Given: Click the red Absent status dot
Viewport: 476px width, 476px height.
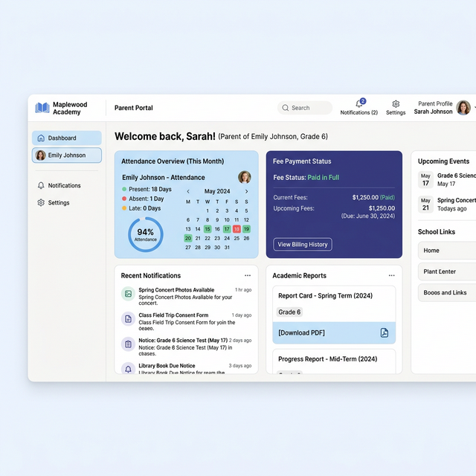Looking at the screenshot, I should pyautogui.click(x=124, y=199).
